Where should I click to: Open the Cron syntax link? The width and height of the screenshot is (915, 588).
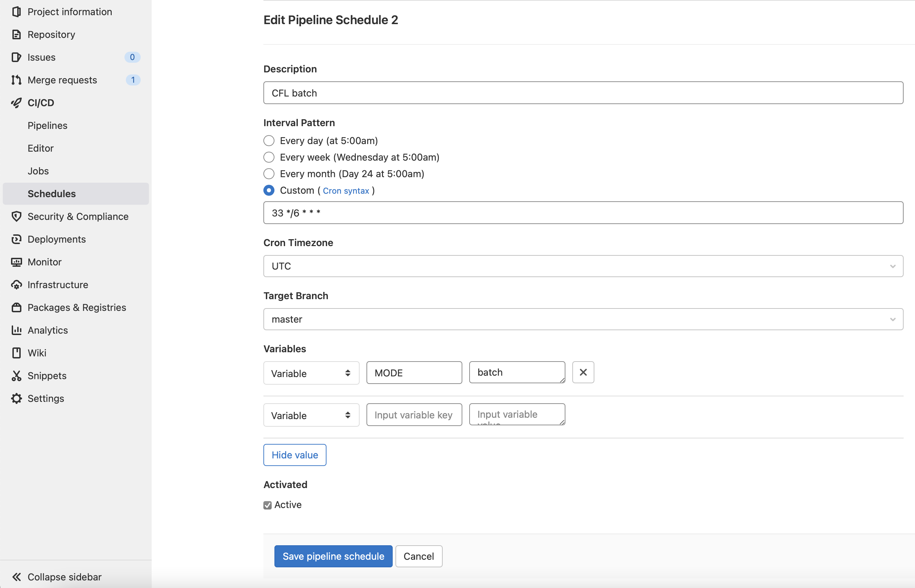[345, 191]
